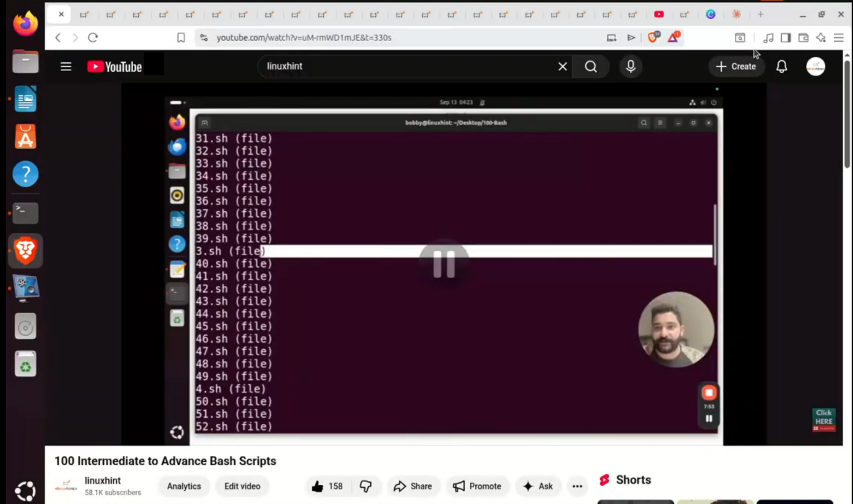Open YouTube guide hamburger menu

coord(66,67)
